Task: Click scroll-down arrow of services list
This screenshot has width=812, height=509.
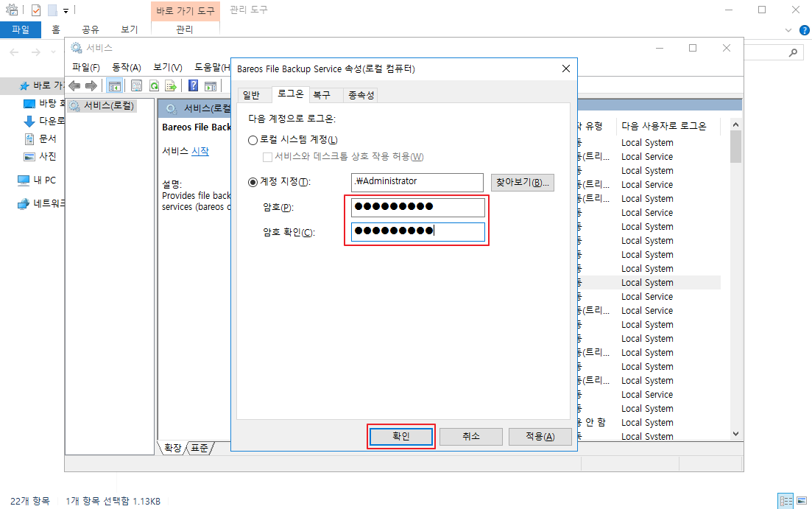Action: coord(735,434)
